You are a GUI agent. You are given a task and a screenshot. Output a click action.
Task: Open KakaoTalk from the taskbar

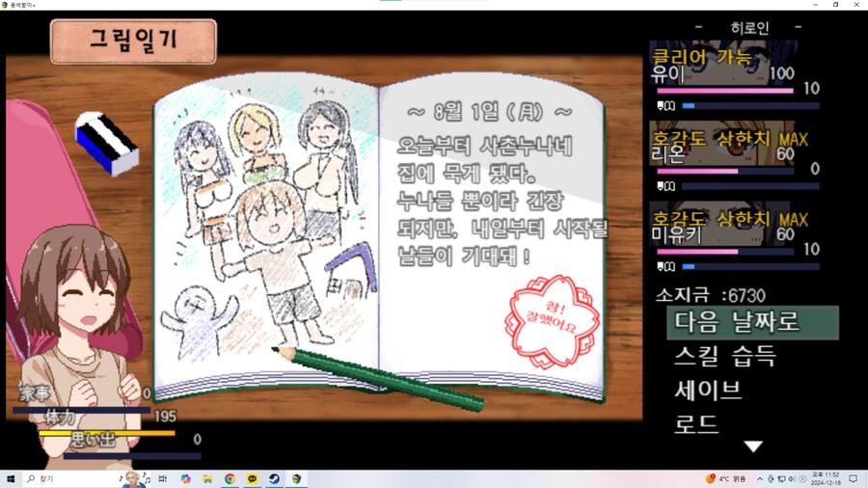coord(252,478)
